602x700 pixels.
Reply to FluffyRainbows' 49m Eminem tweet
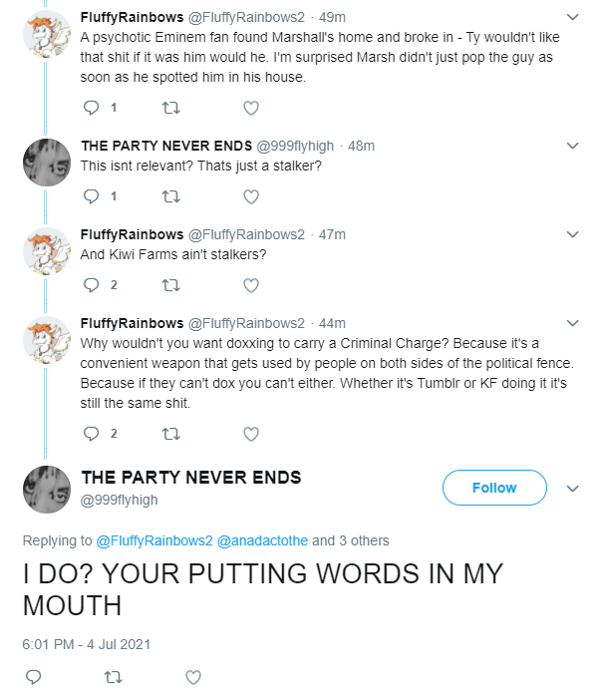pos(92,108)
